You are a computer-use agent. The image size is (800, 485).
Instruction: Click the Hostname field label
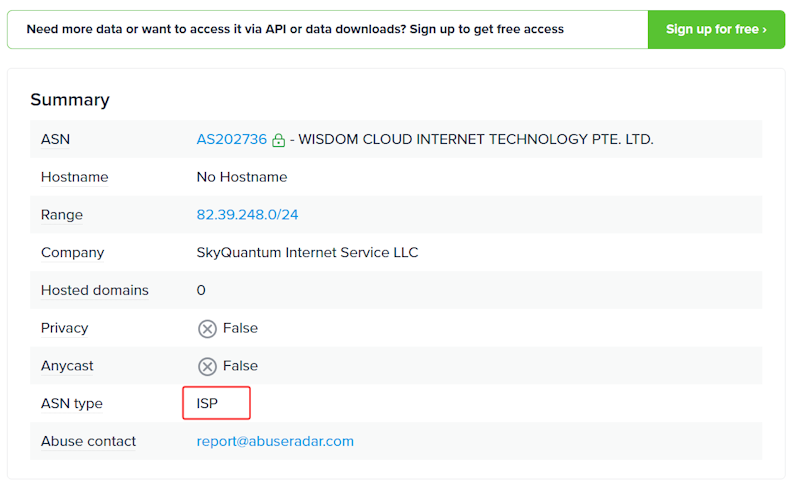tap(74, 177)
